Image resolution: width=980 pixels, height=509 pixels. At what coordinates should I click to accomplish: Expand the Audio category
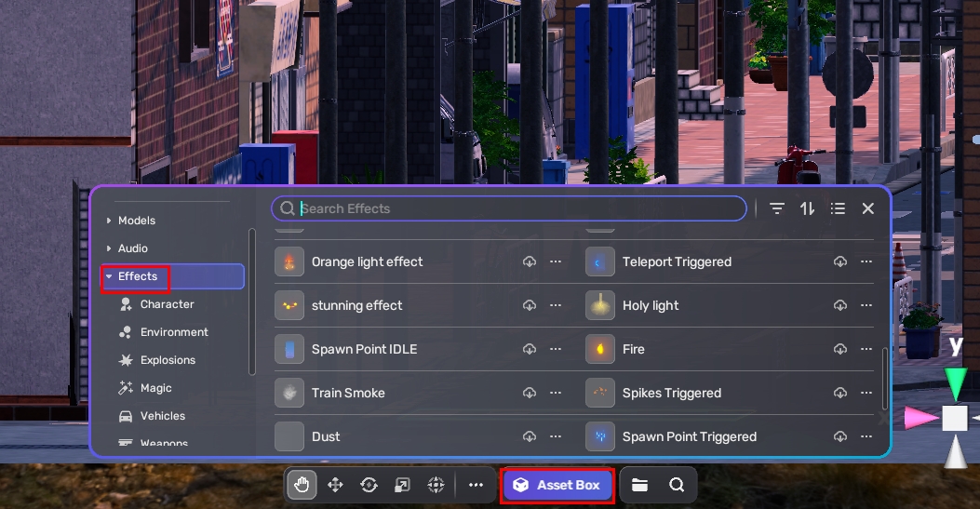pos(132,248)
